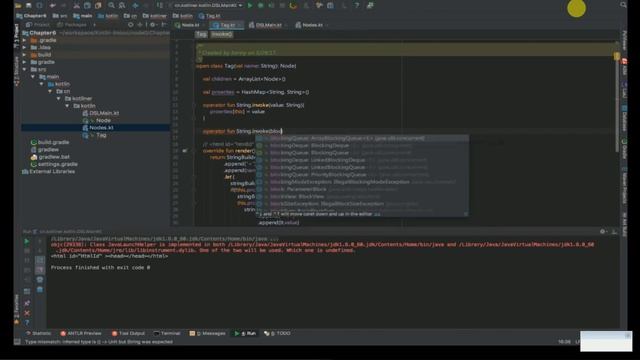Open the 6: TODO tool window tab
Image resolution: width=640 pixels, height=360 pixels.
278,333
